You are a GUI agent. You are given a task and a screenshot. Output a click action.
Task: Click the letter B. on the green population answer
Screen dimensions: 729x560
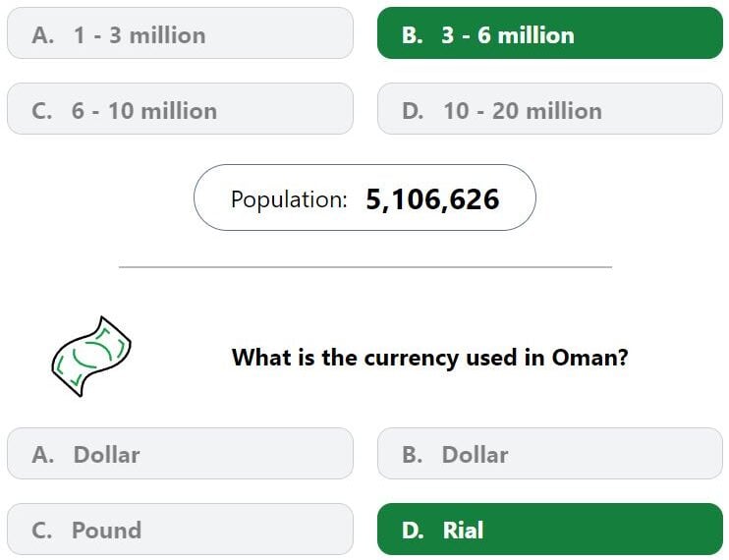(413, 35)
